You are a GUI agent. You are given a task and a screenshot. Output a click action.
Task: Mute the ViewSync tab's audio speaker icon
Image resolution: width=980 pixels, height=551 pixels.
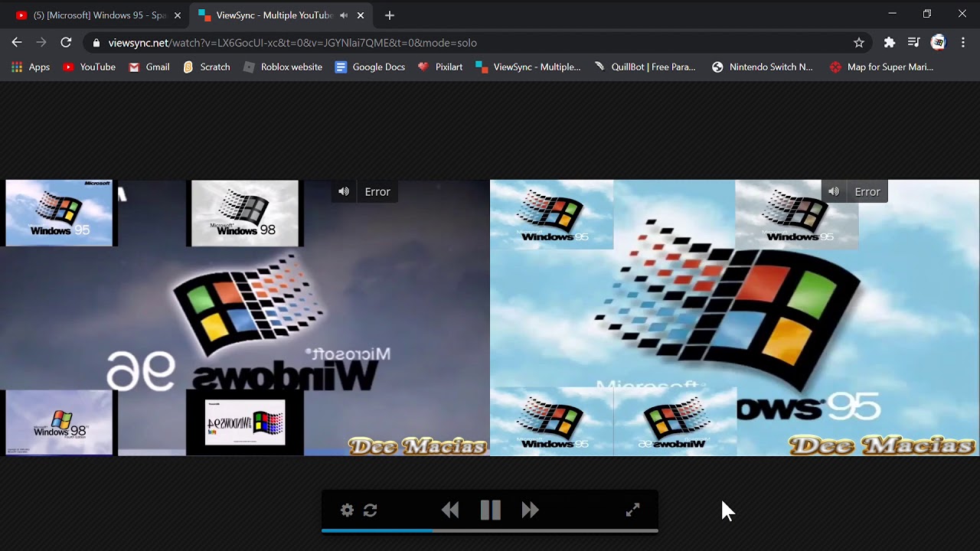pos(344,15)
